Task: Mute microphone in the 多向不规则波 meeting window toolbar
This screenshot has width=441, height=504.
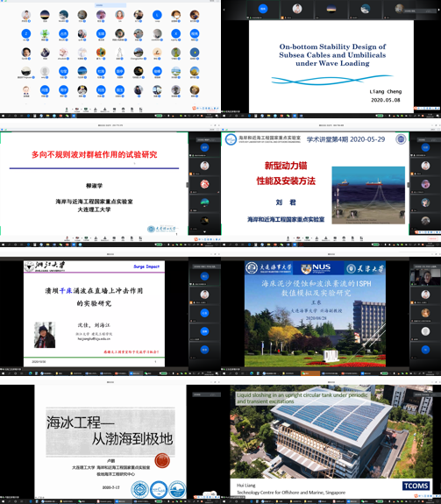Action: [x=68, y=238]
